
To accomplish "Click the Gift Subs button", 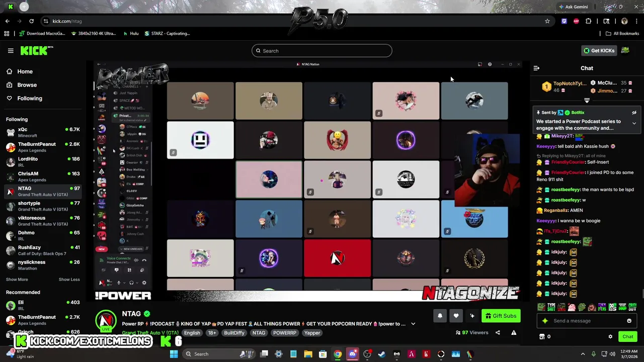I will (x=501, y=316).
